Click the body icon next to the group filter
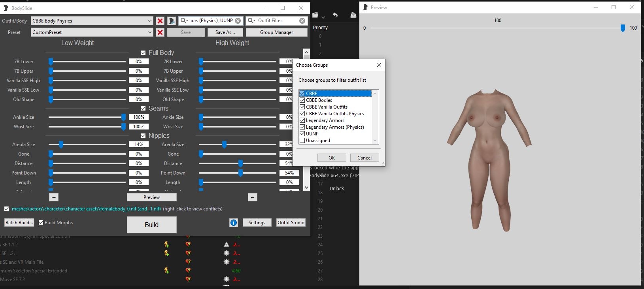 (172, 21)
